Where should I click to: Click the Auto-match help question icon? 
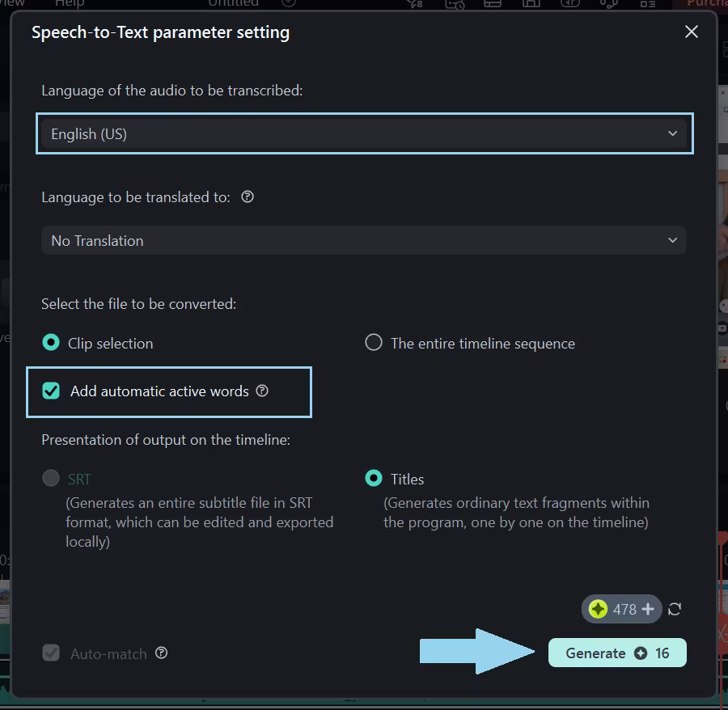(x=162, y=653)
